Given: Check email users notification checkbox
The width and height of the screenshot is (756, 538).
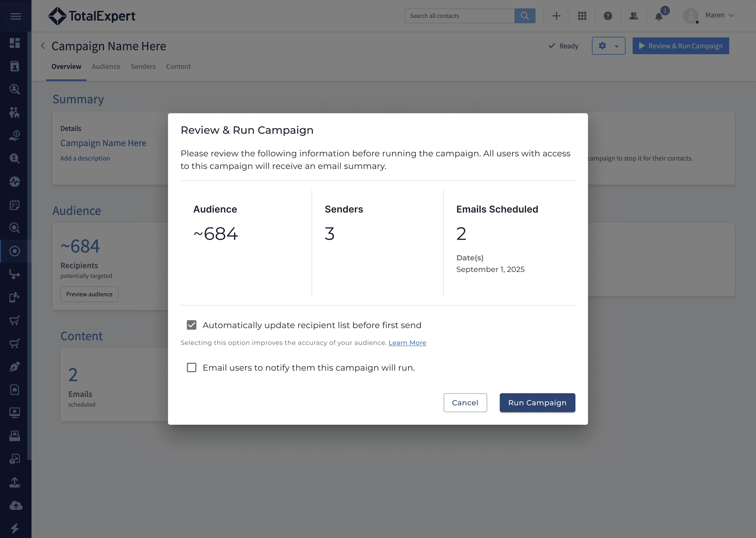Looking at the screenshot, I should tap(192, 367).
